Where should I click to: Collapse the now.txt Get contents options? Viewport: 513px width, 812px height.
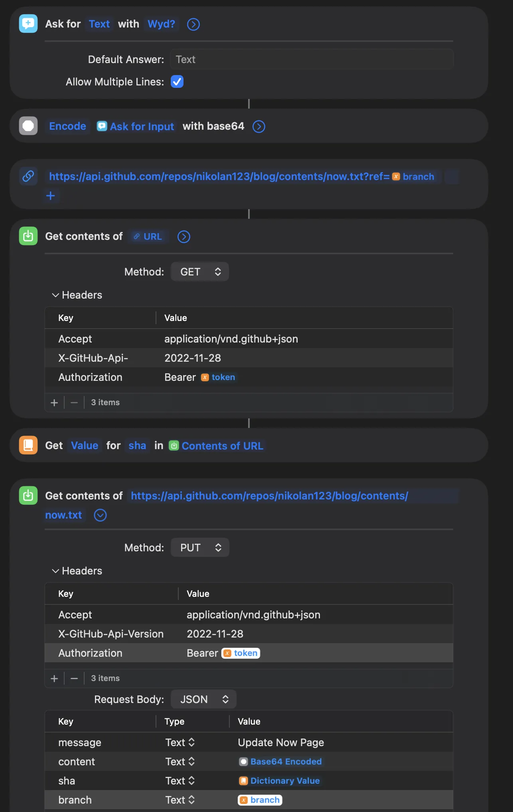click(100, 515)
